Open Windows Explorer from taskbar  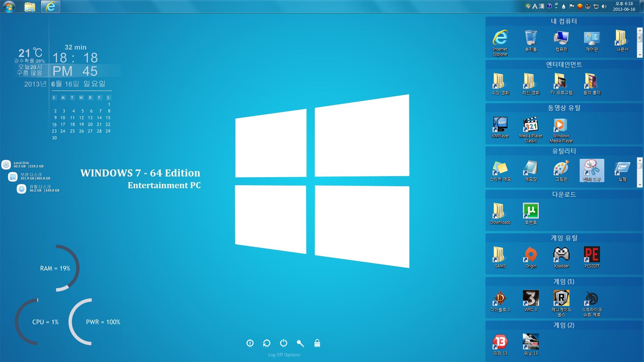pyautogui.click(x=30, y=6)
